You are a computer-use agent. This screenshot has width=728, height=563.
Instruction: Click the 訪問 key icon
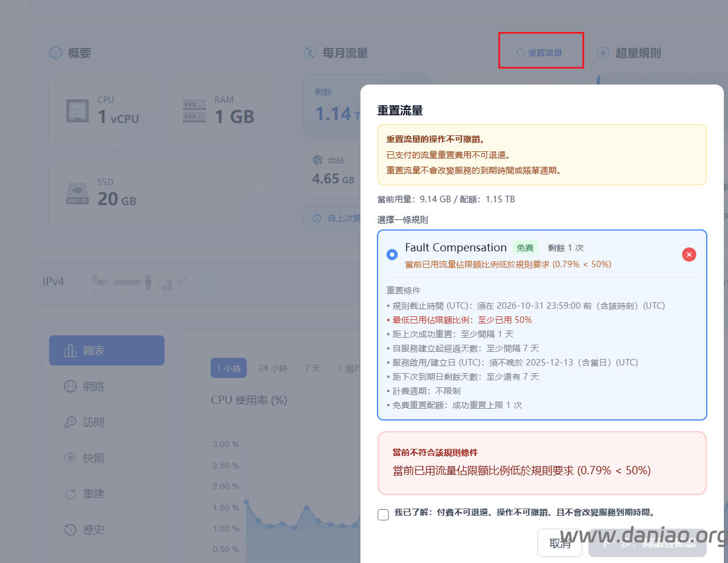tap(70, 422)
